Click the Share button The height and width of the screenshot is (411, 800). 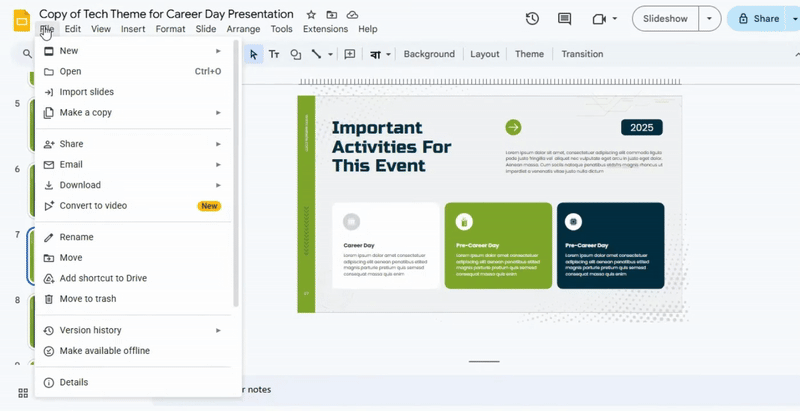click(x=758, y=19)
